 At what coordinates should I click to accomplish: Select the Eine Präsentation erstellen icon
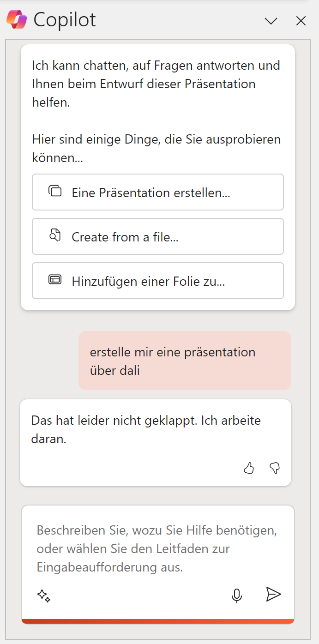pos(55,192)
